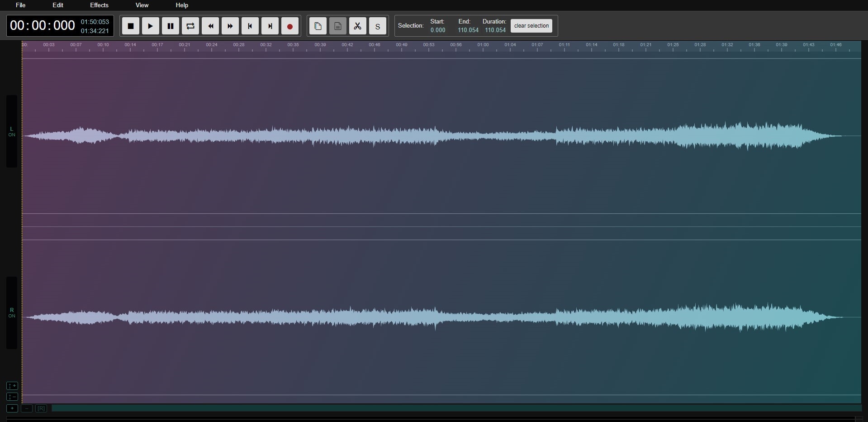Screen dimensions: 868x422
Task: Click the left channel waveform
Action: click(x=441, y=136)
